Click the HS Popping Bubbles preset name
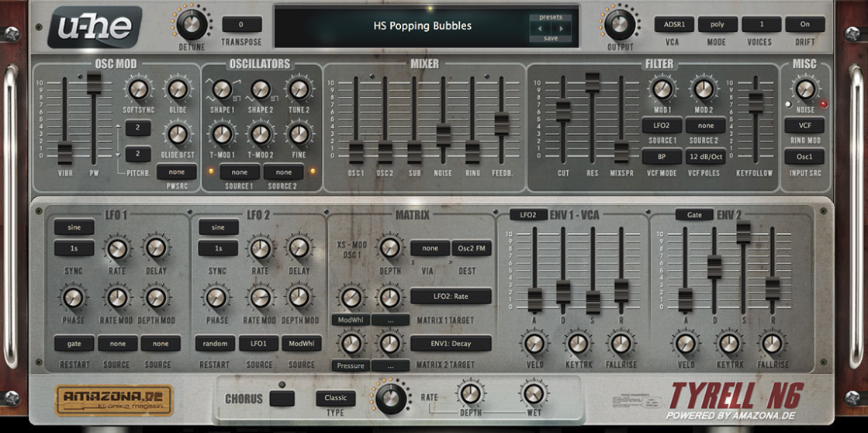Image resolution: width=868 pixels, height=433 pixels. click(x=423, y=26)
